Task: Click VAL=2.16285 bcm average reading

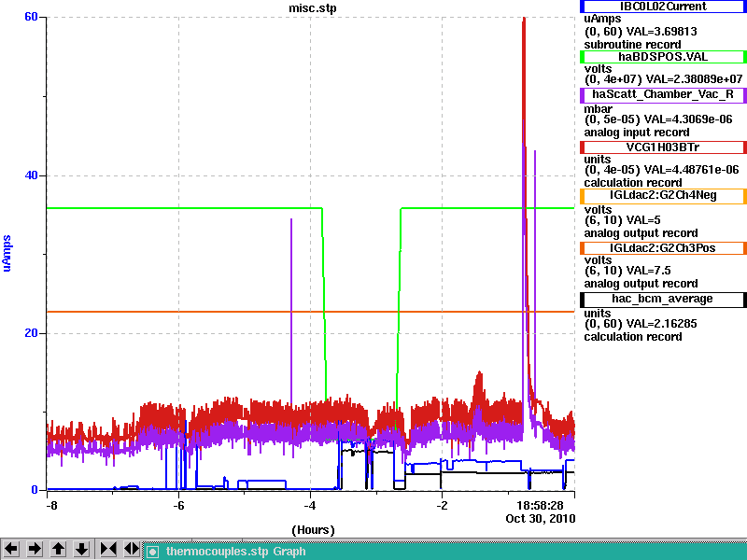Action: tap(662, 324)
